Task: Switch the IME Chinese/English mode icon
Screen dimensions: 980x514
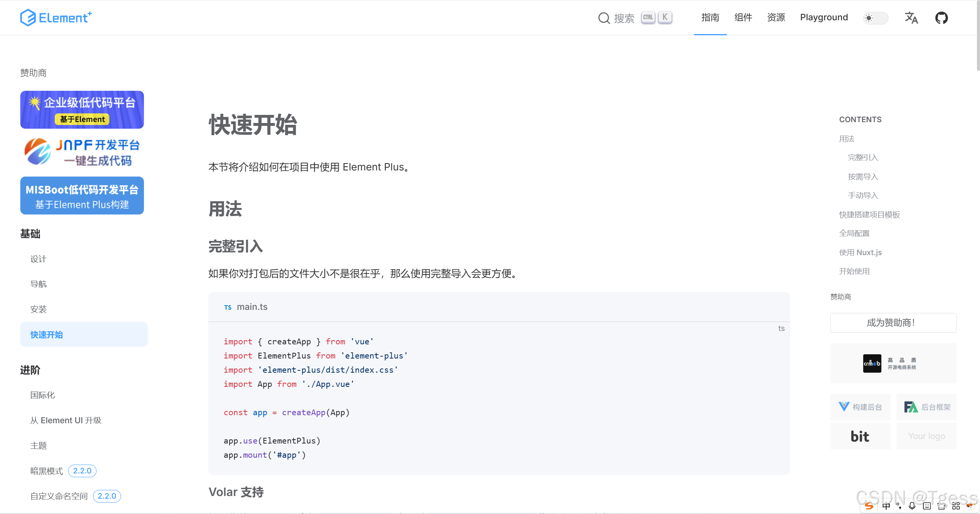Action: [x=886, y=506]
